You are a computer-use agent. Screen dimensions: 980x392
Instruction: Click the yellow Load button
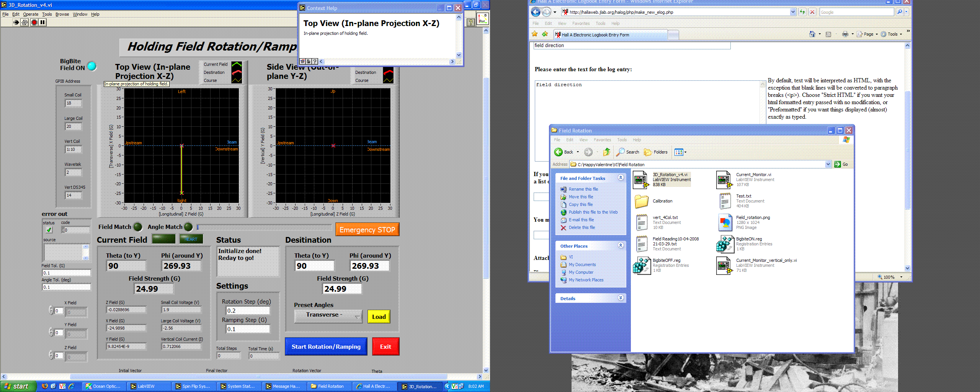[x=379, y=317]
